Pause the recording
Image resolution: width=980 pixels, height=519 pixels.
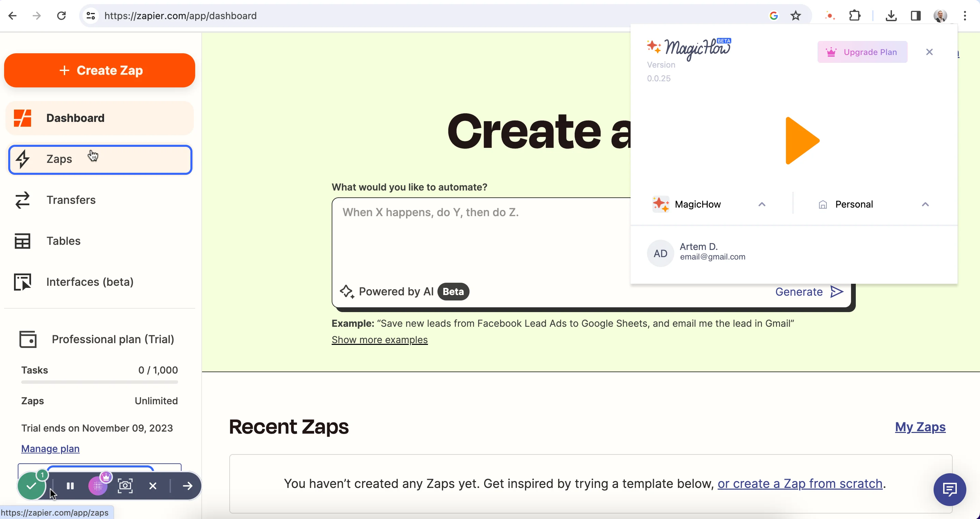click(70, 486)
